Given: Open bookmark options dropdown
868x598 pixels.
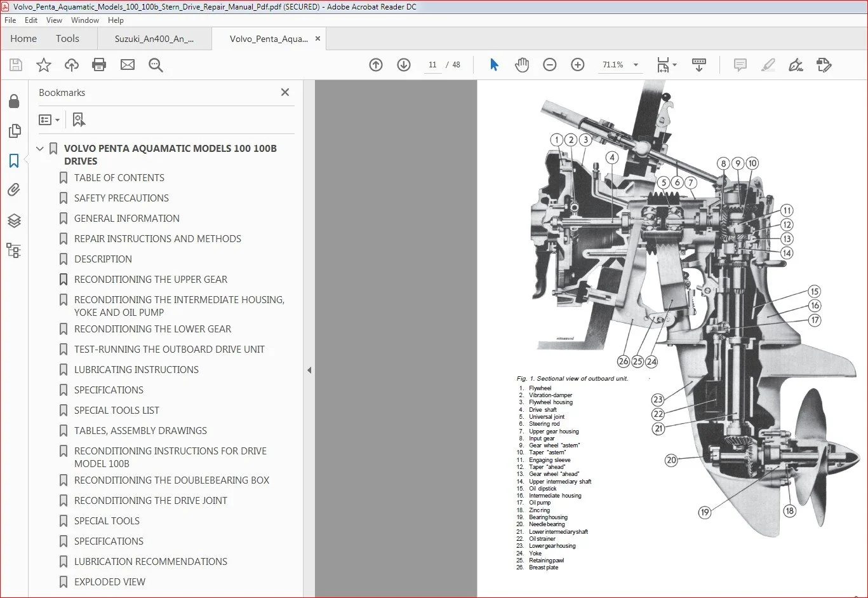Looking at the screenshot, I should 49,119.
